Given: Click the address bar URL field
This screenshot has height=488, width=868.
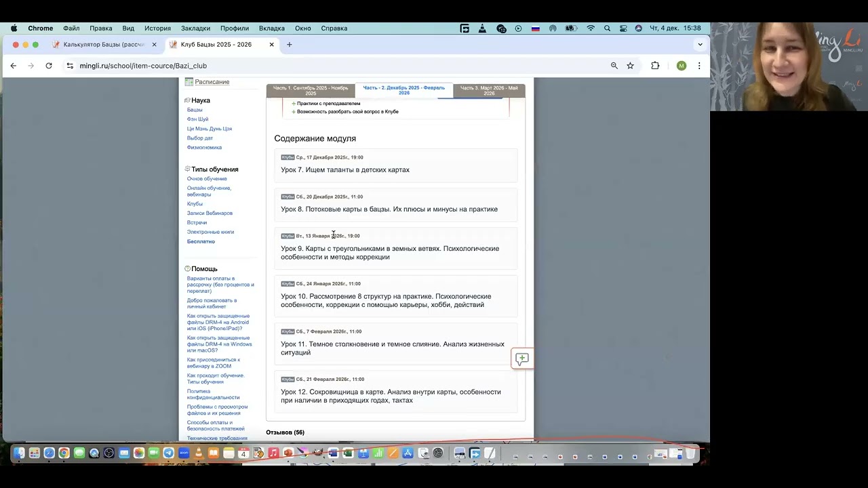Looking at the screenshot, I should (x=339, y=66).
